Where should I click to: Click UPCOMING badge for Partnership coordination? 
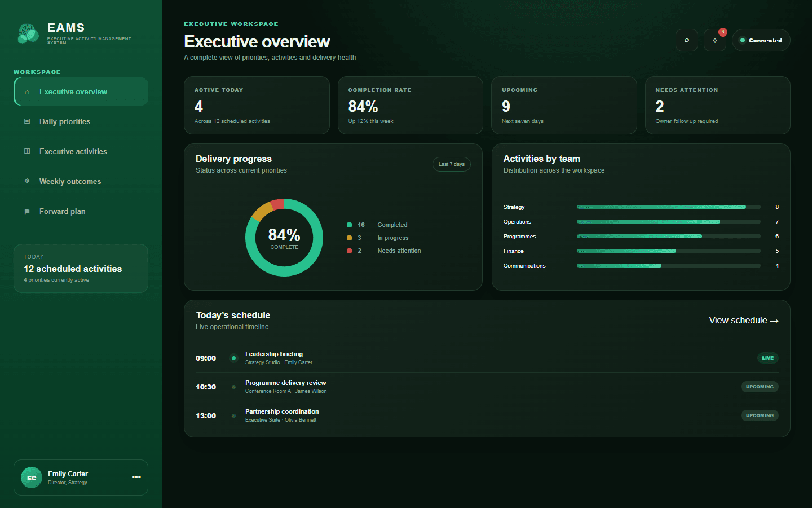[x=760, y=415]
